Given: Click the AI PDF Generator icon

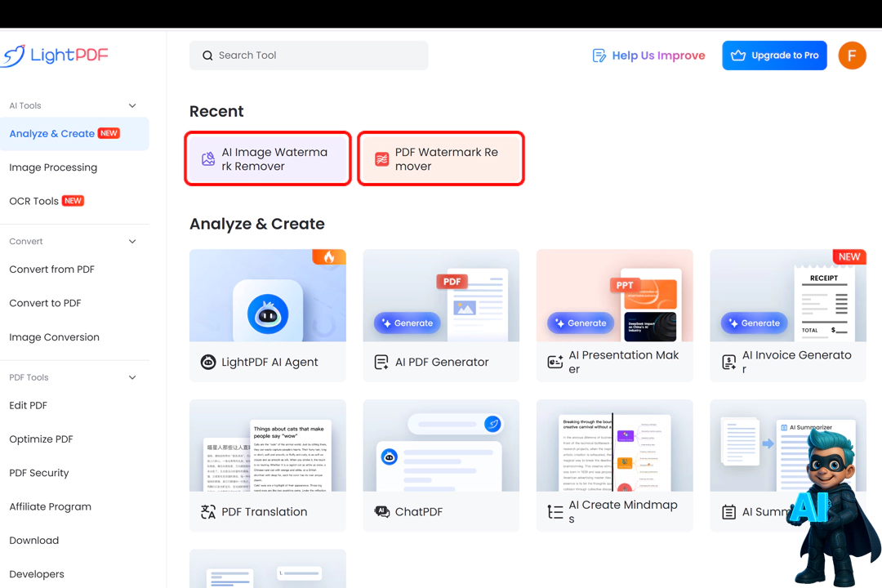Looking at the screenshot, I should pyautogui.click(x=381, y=363).
